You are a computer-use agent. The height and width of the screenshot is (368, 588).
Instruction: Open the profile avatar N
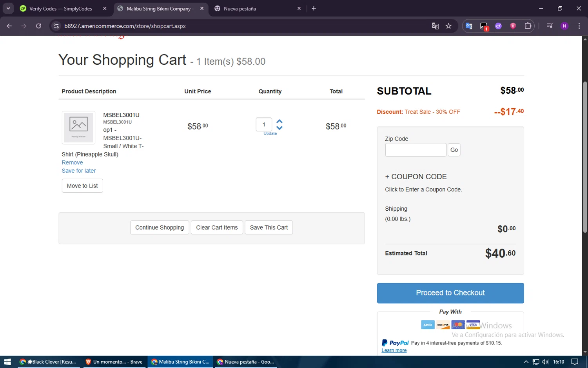(x=564, y=26)
